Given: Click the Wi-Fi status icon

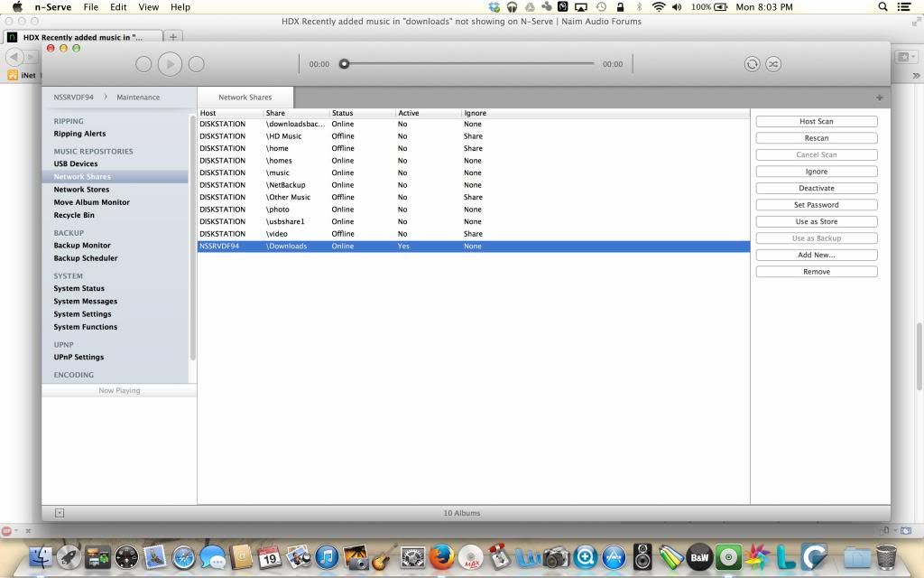Looking at the screenshot, I should 658,7.
